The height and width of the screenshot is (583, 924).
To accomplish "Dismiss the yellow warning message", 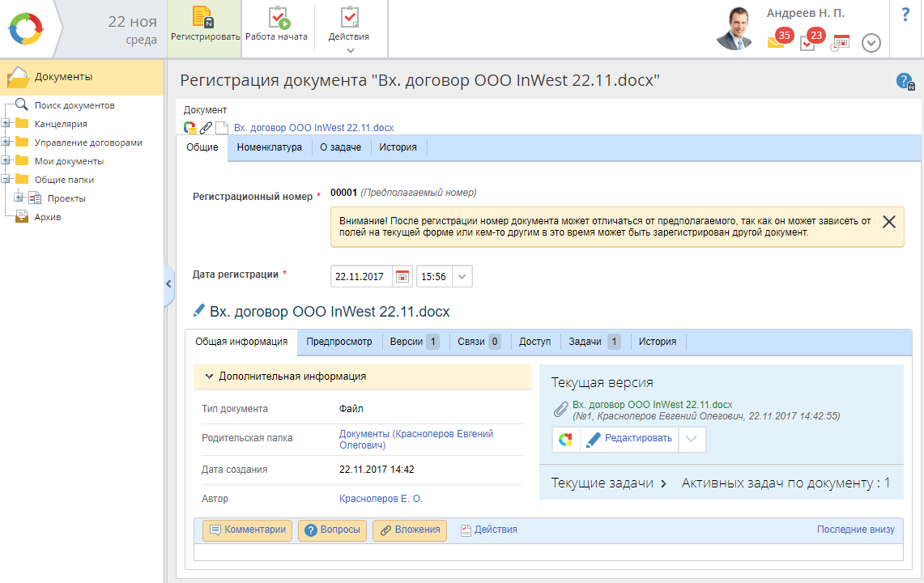I will point(888,222).
